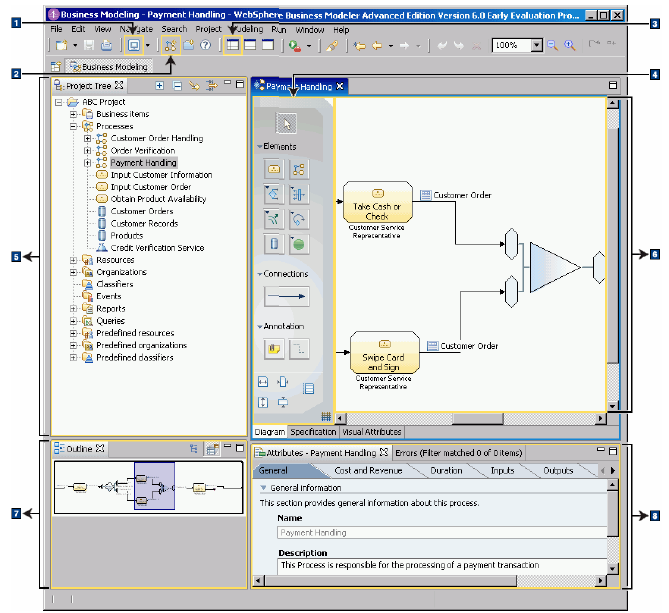
Task: Open the 100% zoom dropdown
Action: [x=537, y=45]
